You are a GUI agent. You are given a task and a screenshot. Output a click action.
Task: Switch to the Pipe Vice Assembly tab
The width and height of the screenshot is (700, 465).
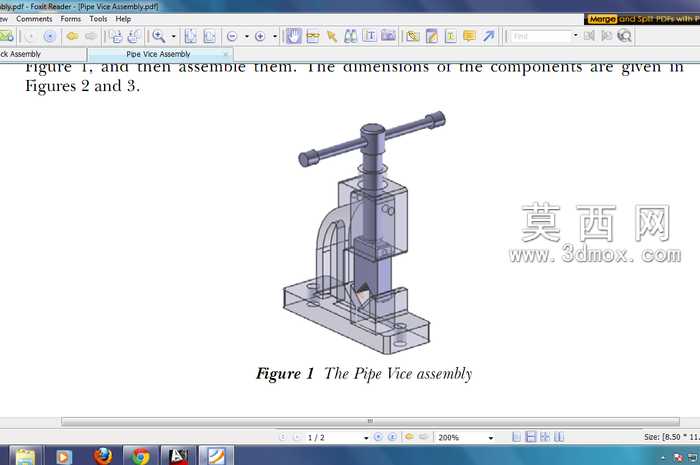click(x=158, y=54)
